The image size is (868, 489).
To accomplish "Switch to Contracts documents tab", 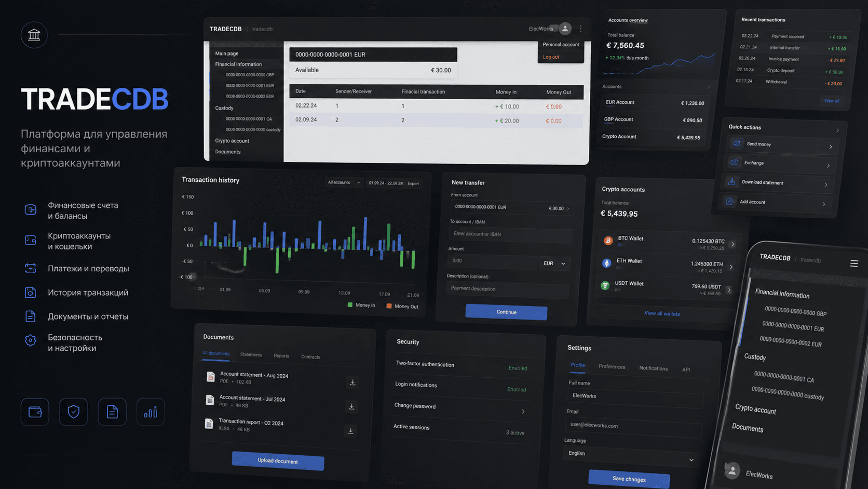I will point(310,357).
